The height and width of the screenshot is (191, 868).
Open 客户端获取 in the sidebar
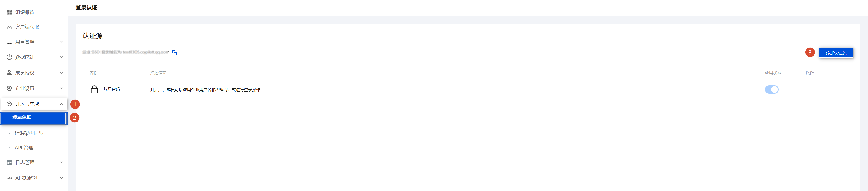click(27, 27)
